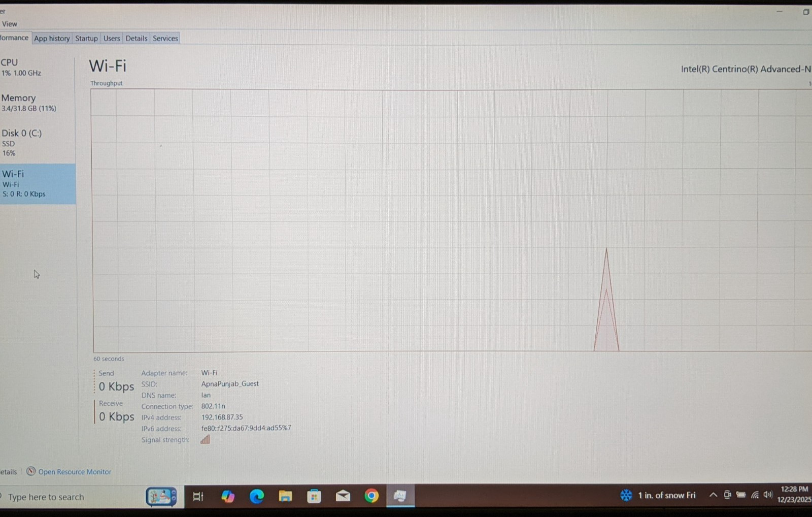Image resolution: width=812 pixels, height=517 pixels.
Task: Click the Open Resource Monitor link
Action: pos(75,472)
